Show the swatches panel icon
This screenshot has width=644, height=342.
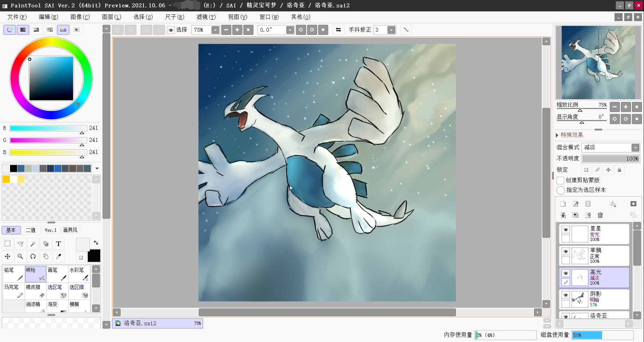point(63,30)
